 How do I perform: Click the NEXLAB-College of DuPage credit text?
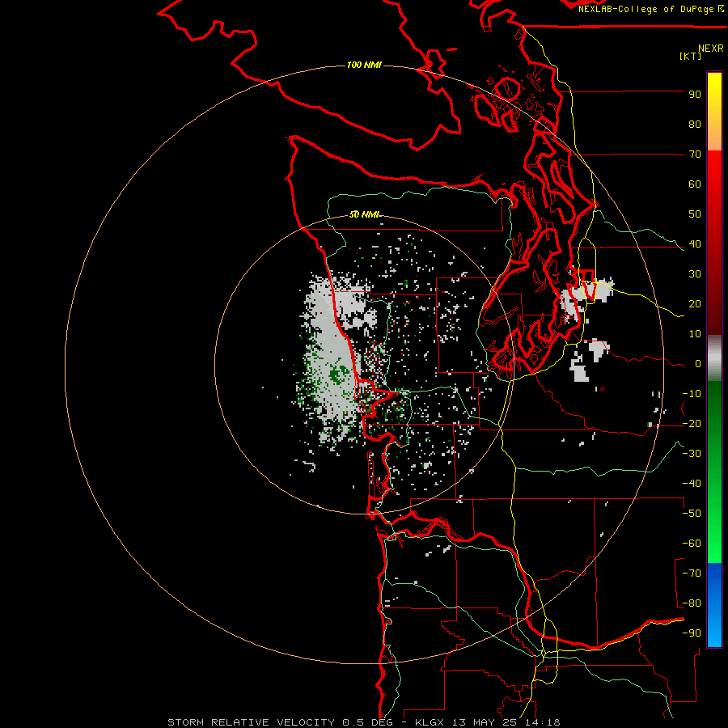[645, 9]
